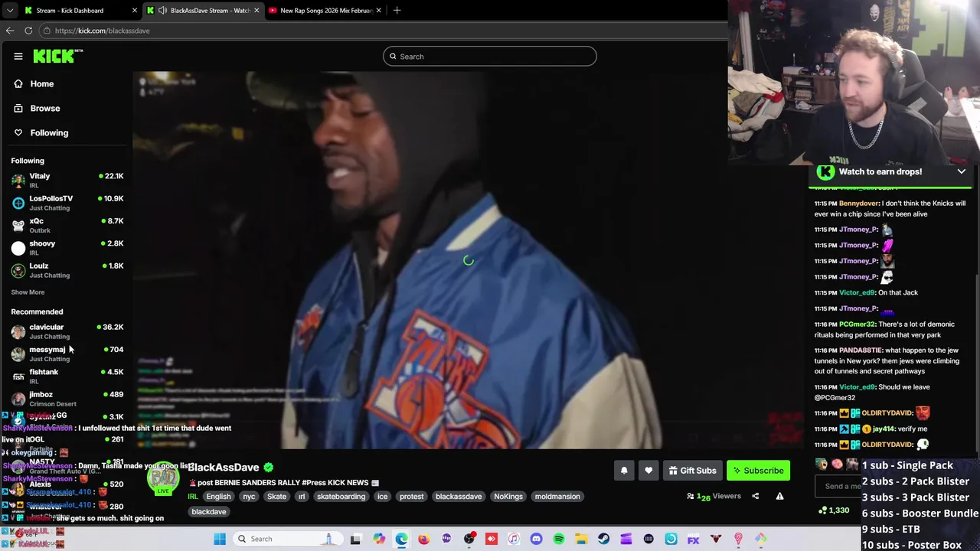Select the protest tag
The image size is (980, 551).
411,497
